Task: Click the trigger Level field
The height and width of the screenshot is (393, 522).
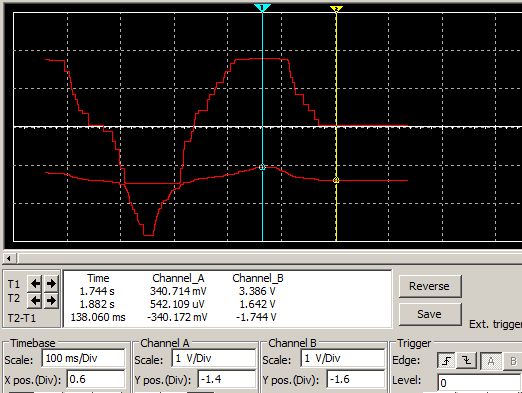Action: pyautogui.click(x=479, y=383)
